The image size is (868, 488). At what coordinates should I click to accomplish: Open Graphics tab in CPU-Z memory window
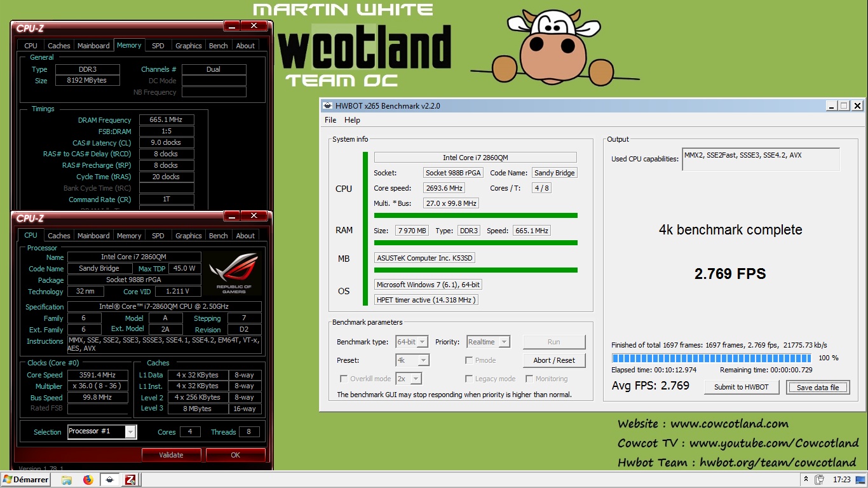(x=189, y=46)
